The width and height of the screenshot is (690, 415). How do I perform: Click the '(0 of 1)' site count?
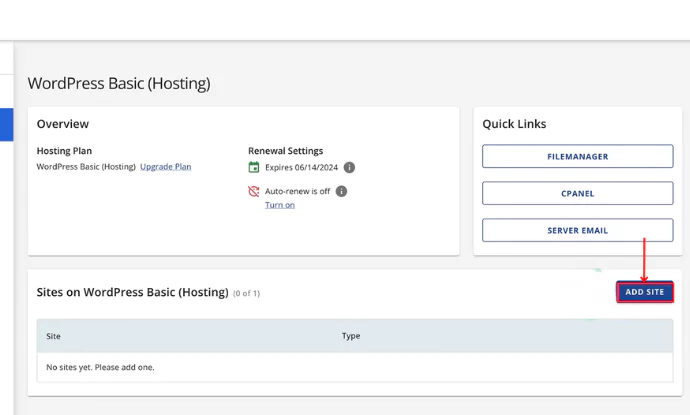(246, 294)
